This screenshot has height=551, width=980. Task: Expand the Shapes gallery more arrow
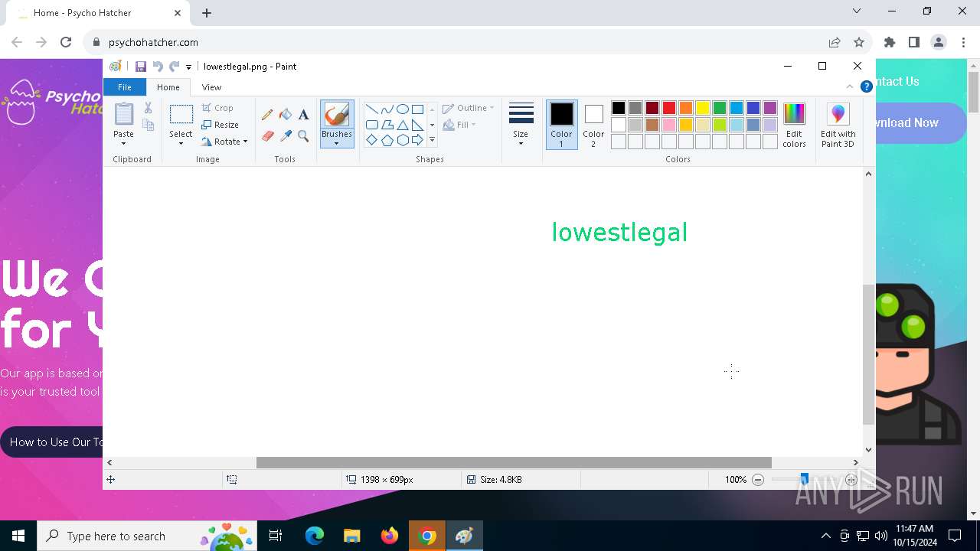click(432, 140)
